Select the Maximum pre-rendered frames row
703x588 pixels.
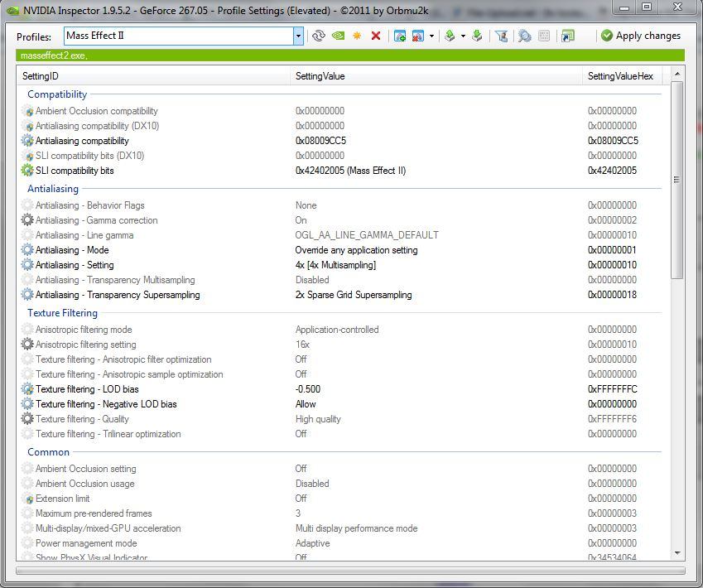341,513
